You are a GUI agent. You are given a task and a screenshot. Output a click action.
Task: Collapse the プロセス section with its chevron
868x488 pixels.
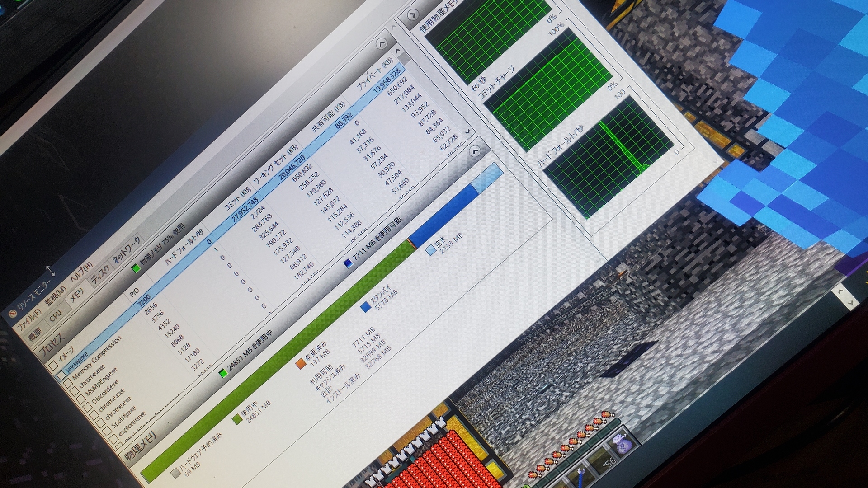[x=381, y=44]
